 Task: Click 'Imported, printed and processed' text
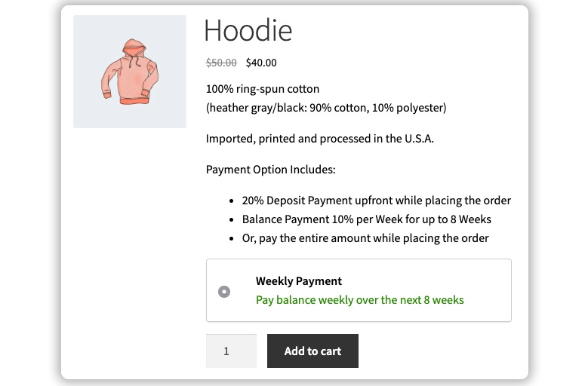320,139
